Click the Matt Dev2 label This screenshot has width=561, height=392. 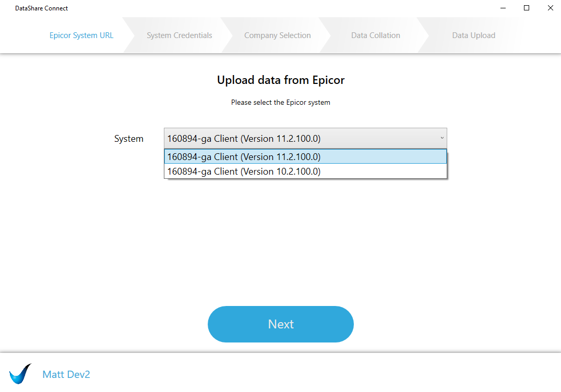(x=66, y=374)
